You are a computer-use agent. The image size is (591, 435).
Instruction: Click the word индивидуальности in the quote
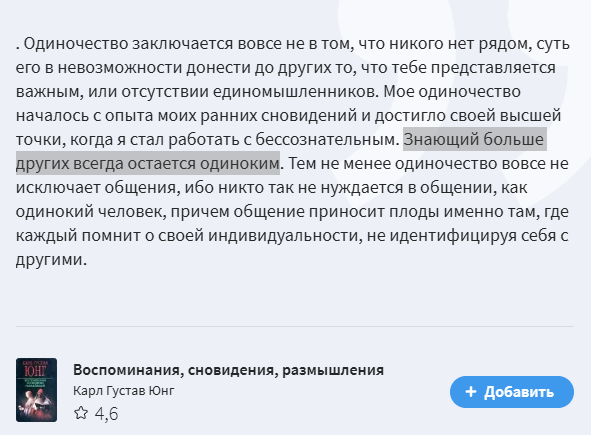point(285,236)
